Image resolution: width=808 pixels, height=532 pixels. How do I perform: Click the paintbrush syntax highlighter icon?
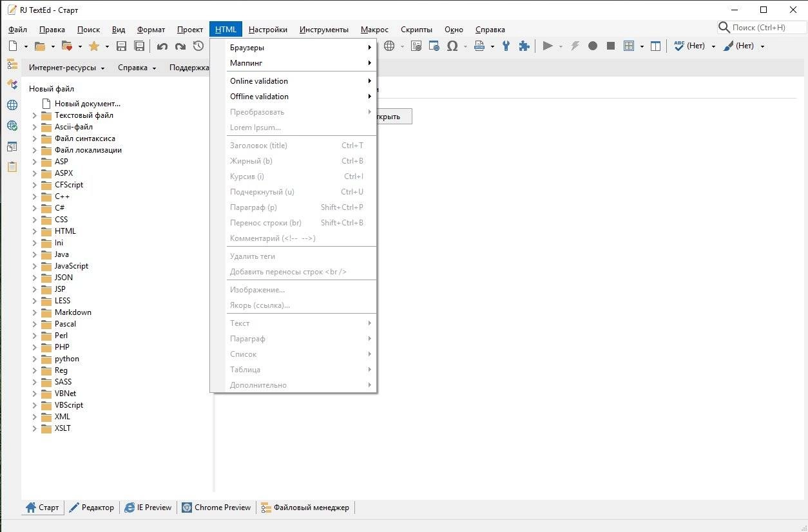tap(728, 46)
